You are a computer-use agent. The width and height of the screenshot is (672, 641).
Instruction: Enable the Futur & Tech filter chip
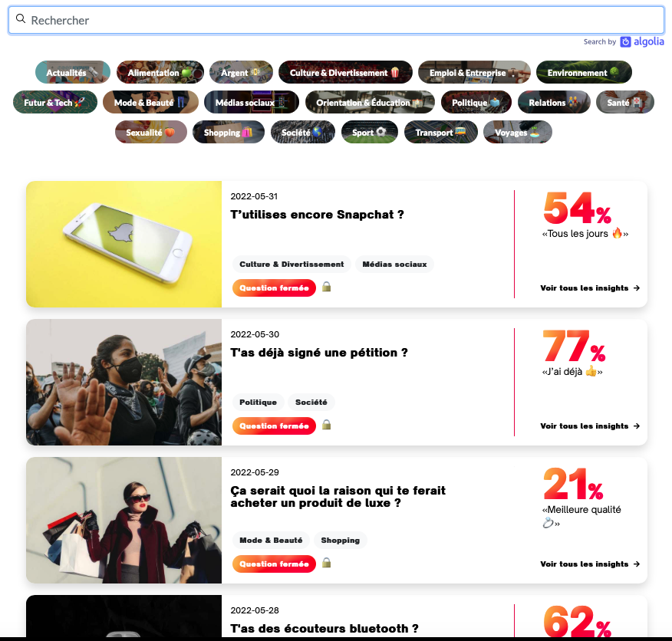point(55,102)
